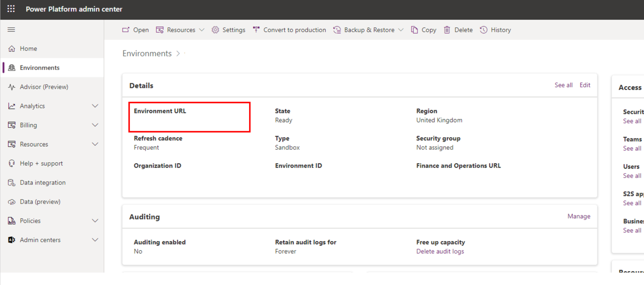Click the Home house icon

[12, 49]
